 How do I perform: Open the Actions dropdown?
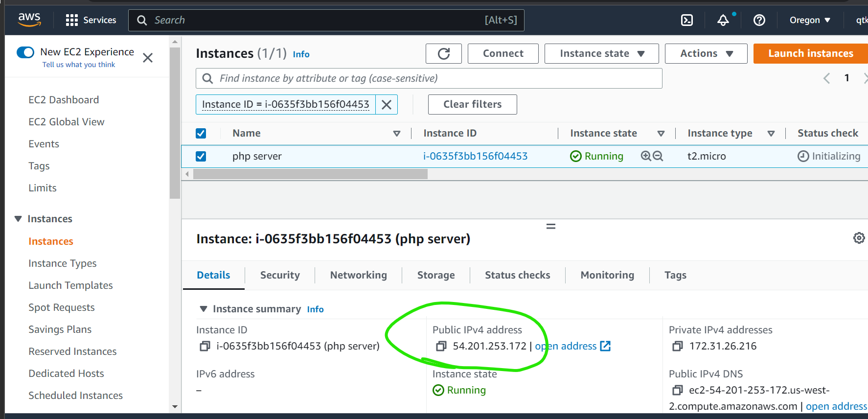coord(706,53)
